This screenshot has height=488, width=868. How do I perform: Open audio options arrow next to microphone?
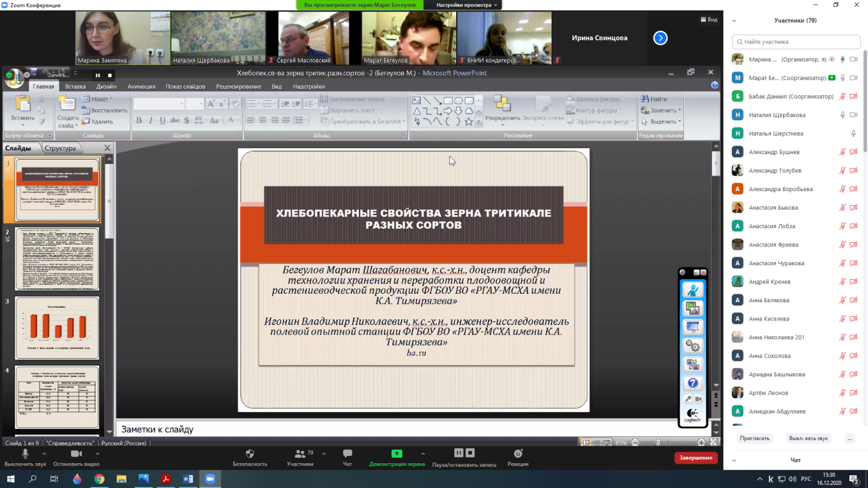pyautogui.click(x=44, y=453)
